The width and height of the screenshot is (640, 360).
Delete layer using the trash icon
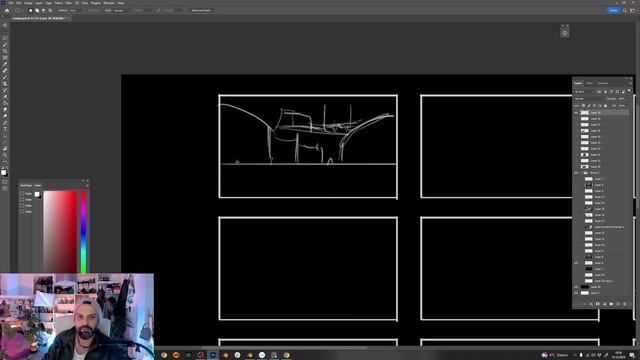click(624, 304)
